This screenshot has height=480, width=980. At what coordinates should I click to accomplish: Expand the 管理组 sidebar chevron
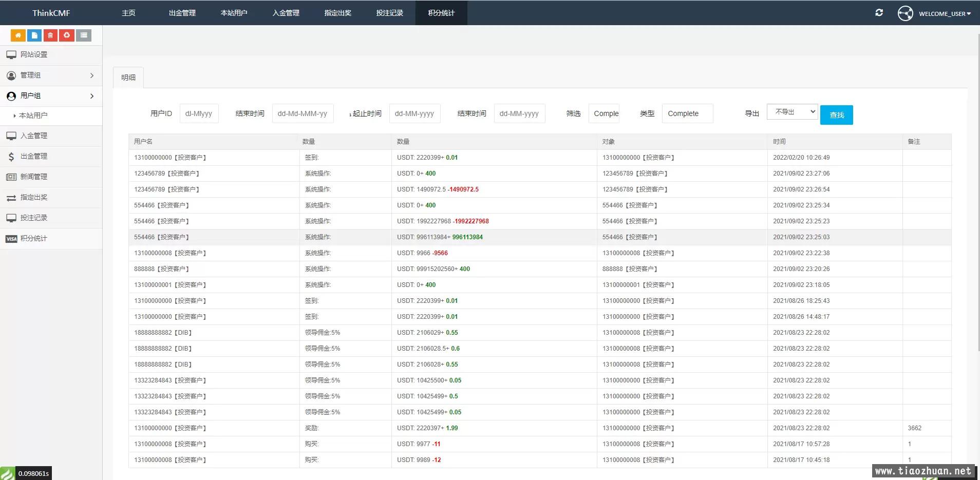pos(92,75)
